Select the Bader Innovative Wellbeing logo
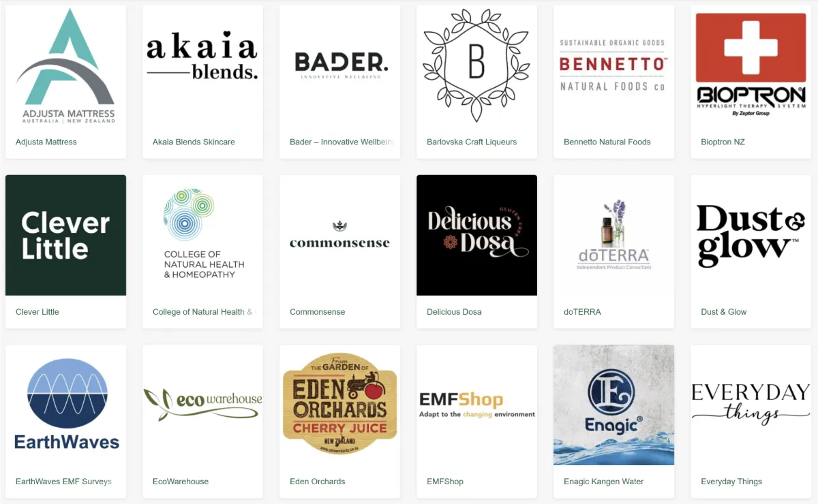Screen dimensions: 818x504 coord(339,65)
